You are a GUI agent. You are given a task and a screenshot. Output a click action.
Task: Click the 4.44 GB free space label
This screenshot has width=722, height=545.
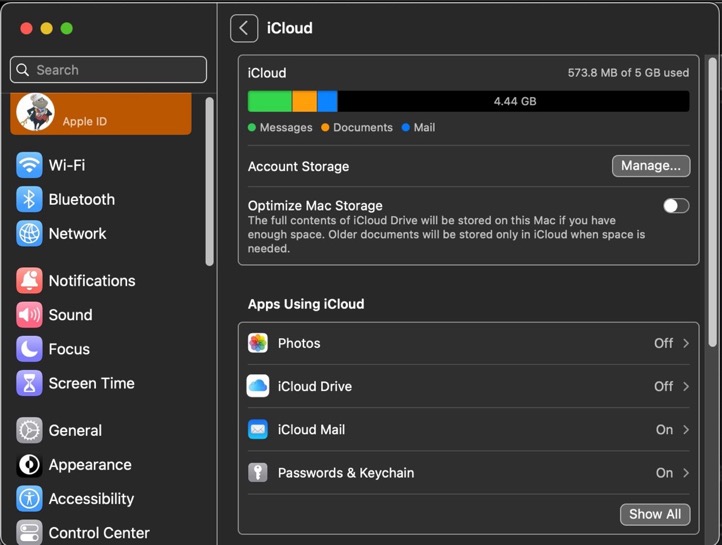point(515,101)
